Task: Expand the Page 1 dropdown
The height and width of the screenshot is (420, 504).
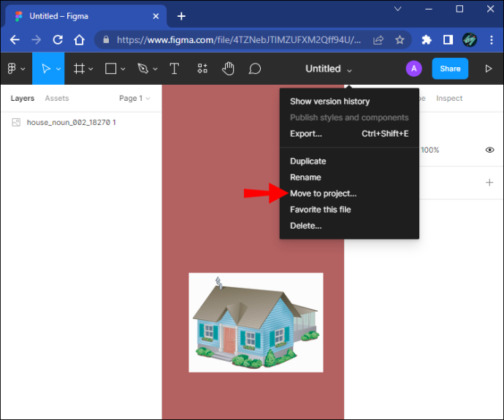Action: pyautogui.click(x=134, y=98)
